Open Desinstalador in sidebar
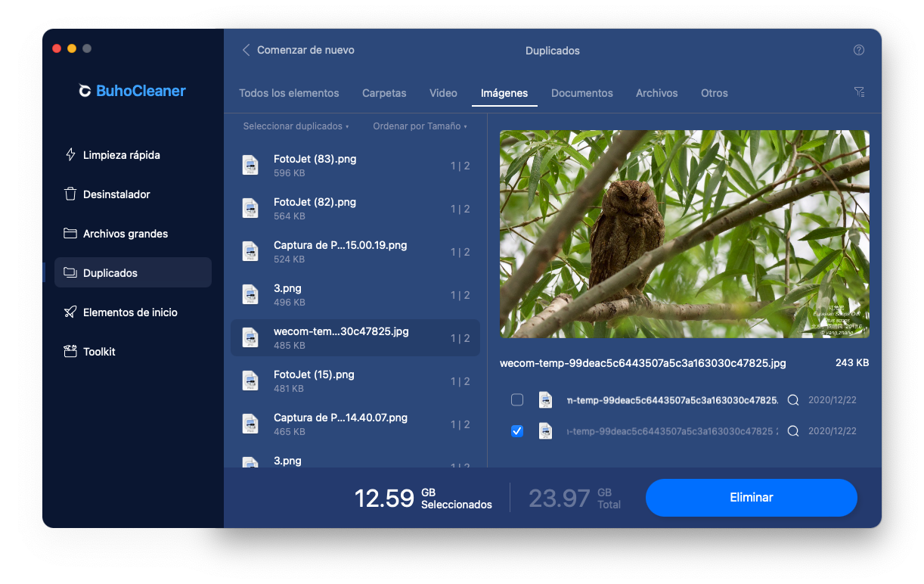The width and height of the screenshot is (924, 584). tap(133, 194)
